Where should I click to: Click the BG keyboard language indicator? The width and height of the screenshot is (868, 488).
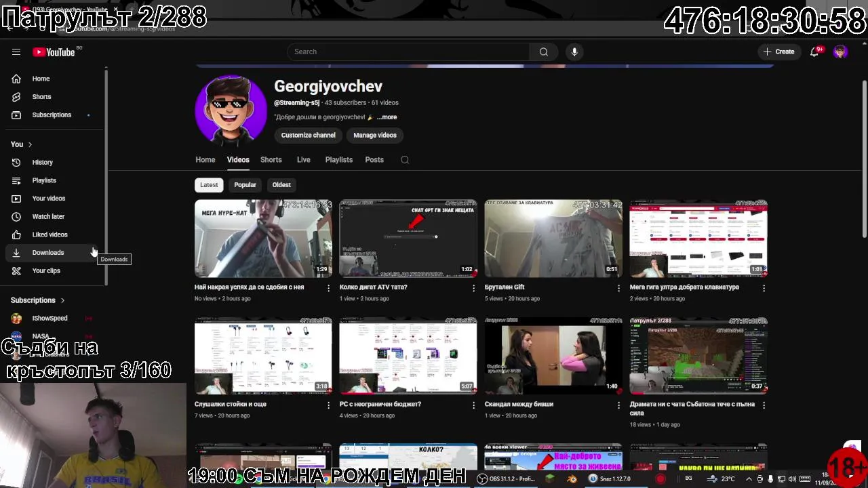click(x=688, y=479)
